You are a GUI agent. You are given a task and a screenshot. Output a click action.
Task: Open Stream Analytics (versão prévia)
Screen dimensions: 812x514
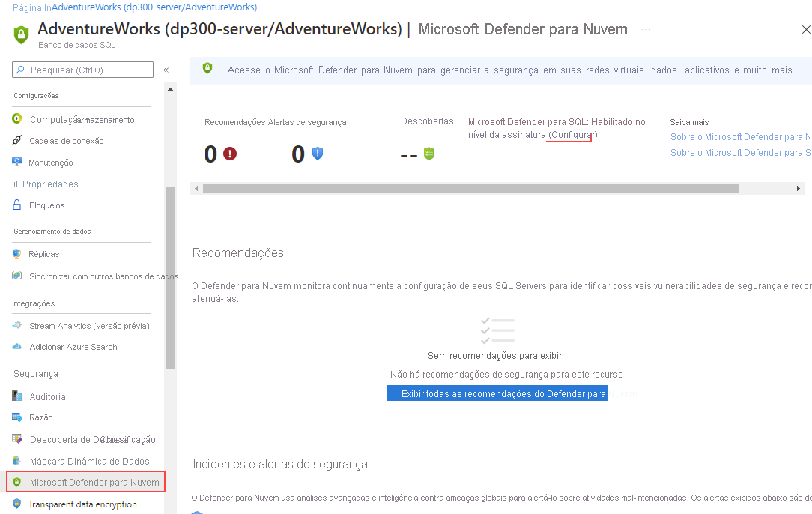(85, 325)
